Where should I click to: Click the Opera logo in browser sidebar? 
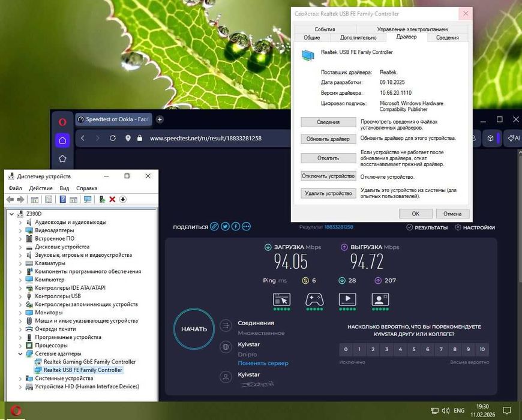(x=62, y=122)
